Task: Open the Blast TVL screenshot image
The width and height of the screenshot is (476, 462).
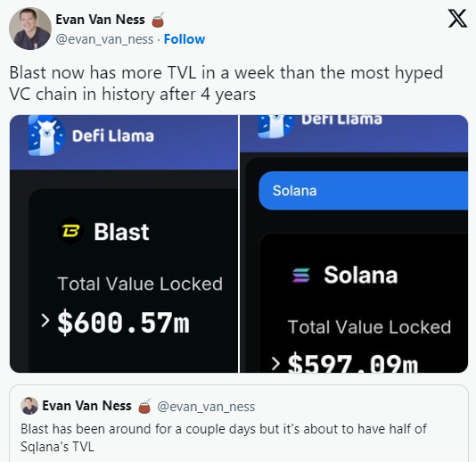Action: click(x=124, y=243)
